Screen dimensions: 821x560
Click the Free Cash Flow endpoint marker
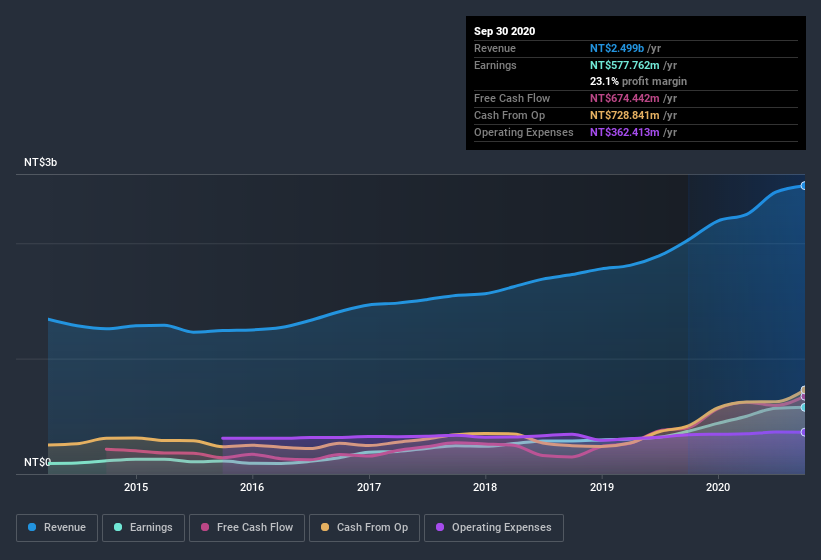[x=804, y=396]
